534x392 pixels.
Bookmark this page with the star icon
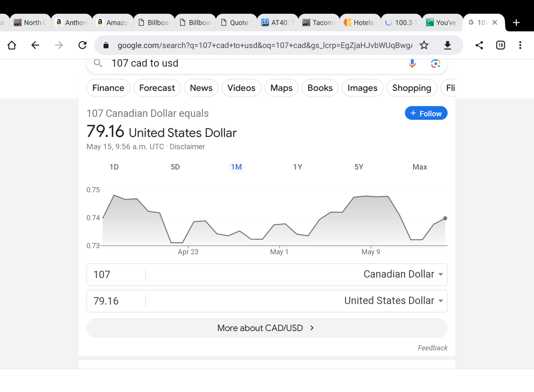[x=424, y=45]
